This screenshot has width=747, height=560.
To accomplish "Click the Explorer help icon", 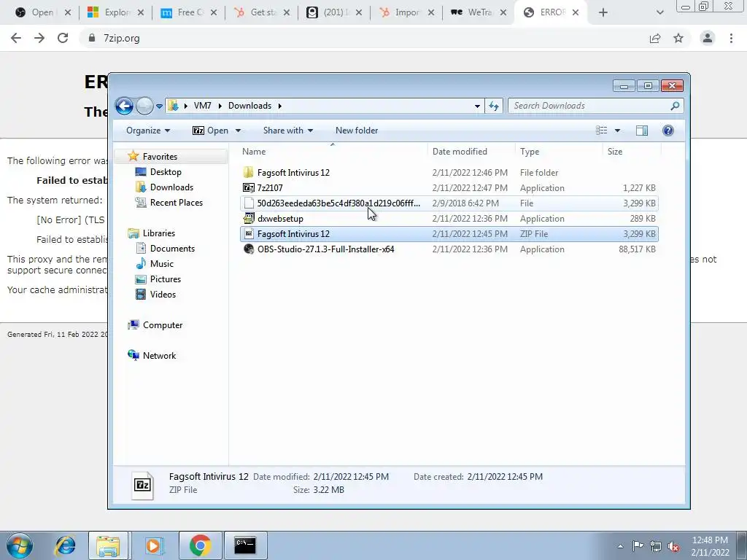I will (668, 131).
